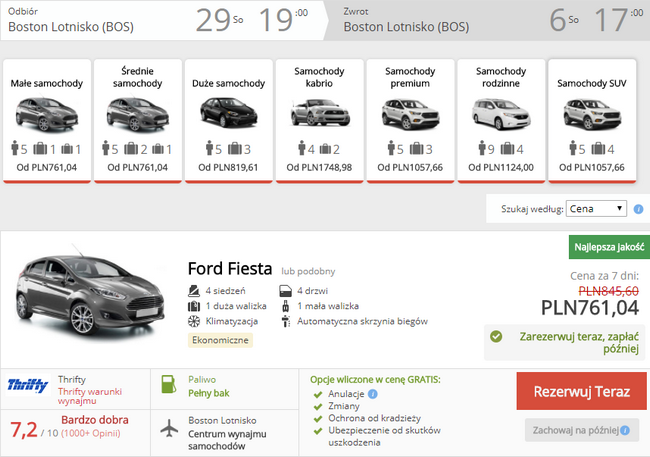Click the Thrifty supplier logo
Image resolution: width=650 pixels, height=457 pixels.
(x=27, y=385)
